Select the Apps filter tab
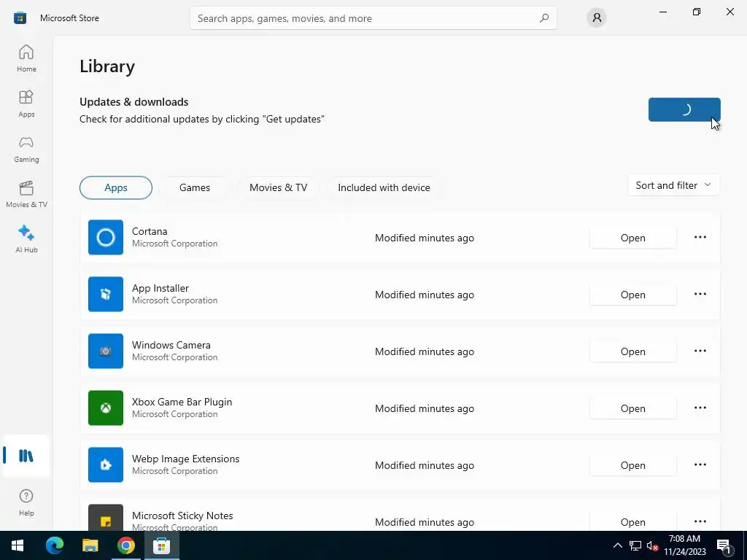Image resolution: width=747 pixels, height=560 pixels. coord(116,187)
